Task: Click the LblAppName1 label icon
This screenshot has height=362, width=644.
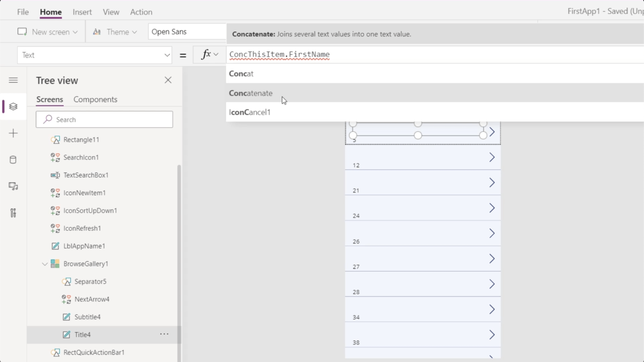Action: coord(55,246)
